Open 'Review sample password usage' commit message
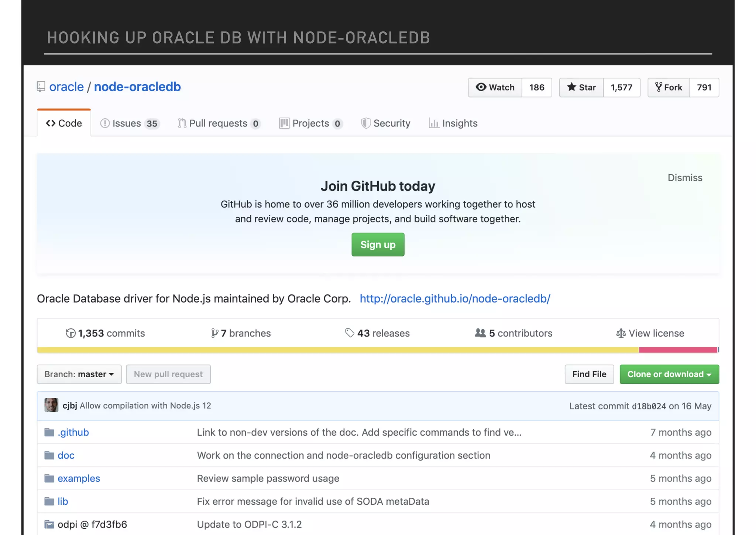The width and height of the screenshot is (756, 535). pyautogui.click(x=268, y=478)
